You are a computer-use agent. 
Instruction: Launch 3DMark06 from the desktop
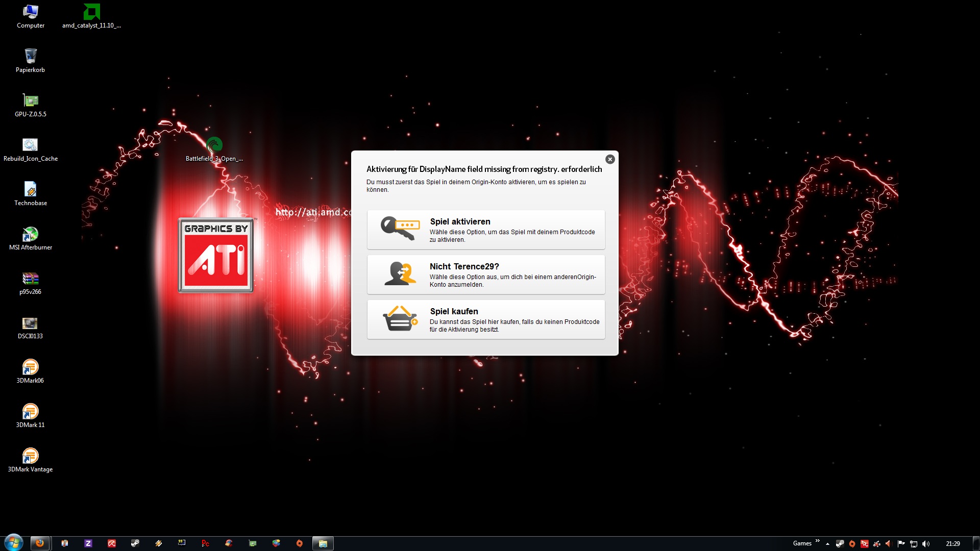[30, 371]
